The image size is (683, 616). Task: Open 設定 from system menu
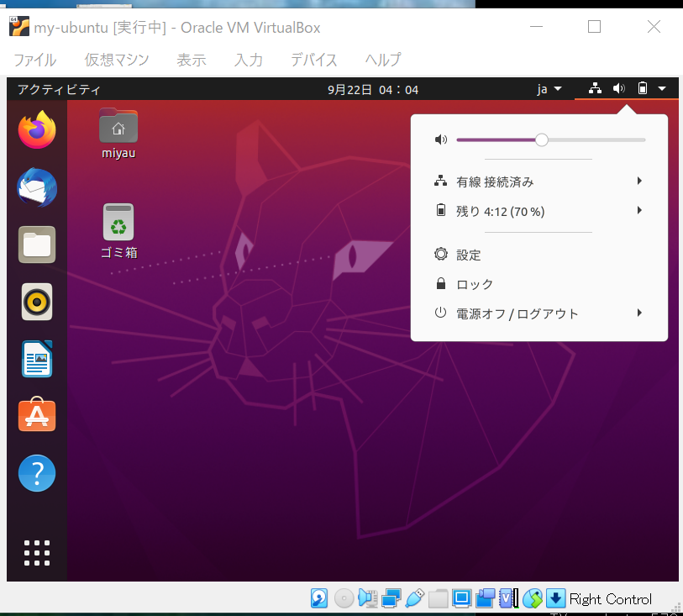pos(539,255)
